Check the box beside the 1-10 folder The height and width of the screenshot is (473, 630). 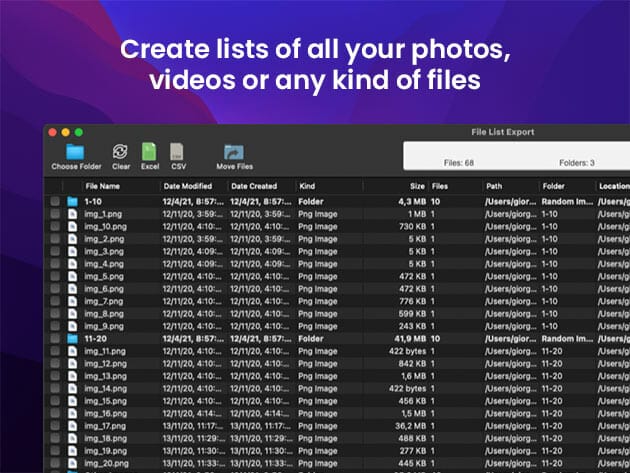(55, 201)
